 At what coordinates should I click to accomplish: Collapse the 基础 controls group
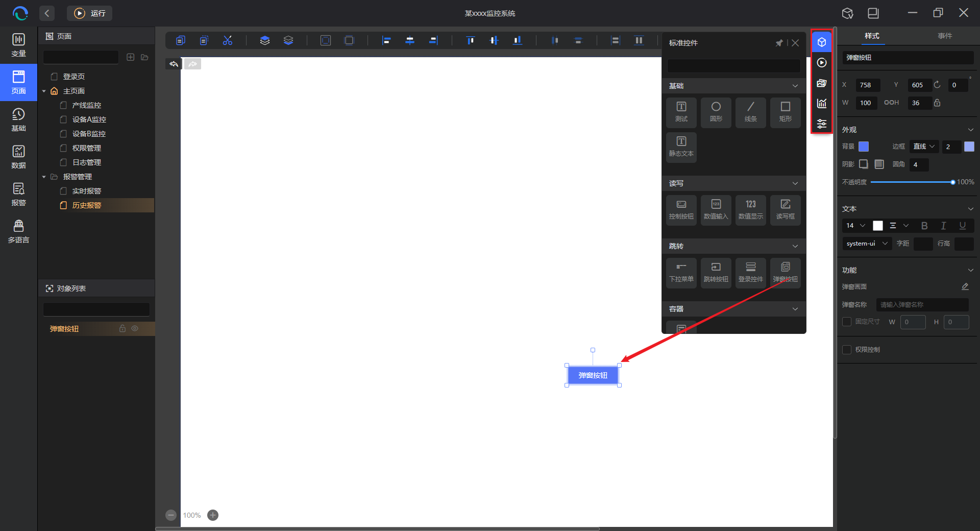[x=795, y=86]
